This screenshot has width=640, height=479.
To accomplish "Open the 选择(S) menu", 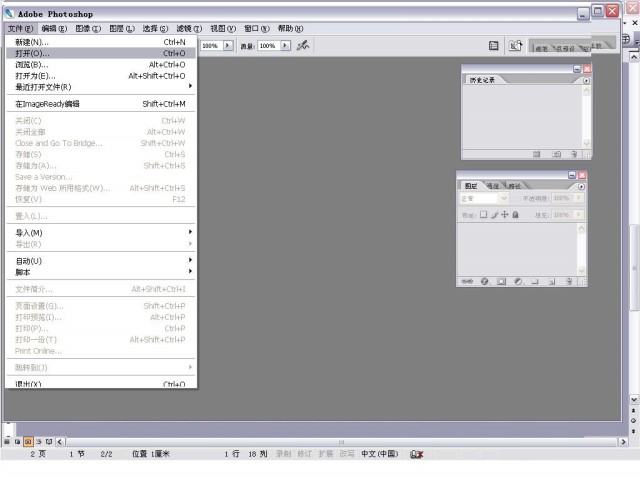I will 155,29.
